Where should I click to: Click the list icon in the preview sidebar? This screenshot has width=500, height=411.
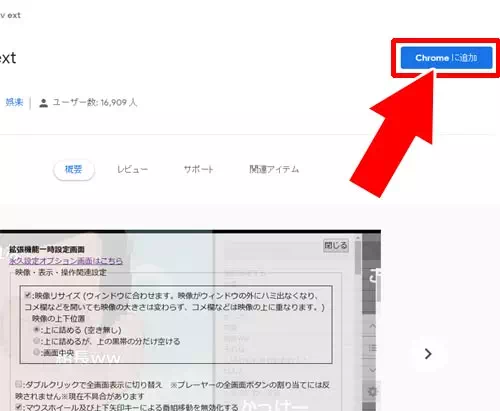372,348
